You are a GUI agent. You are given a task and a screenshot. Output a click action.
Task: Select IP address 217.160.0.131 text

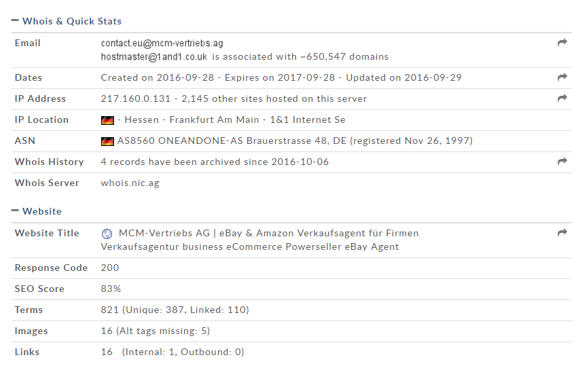click(135, 98)
